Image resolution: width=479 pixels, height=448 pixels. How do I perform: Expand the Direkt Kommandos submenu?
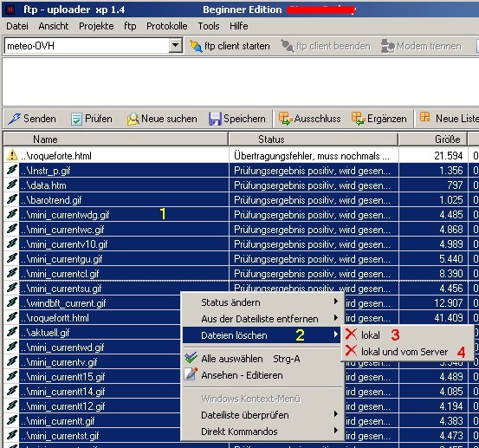tap(336, 431)
